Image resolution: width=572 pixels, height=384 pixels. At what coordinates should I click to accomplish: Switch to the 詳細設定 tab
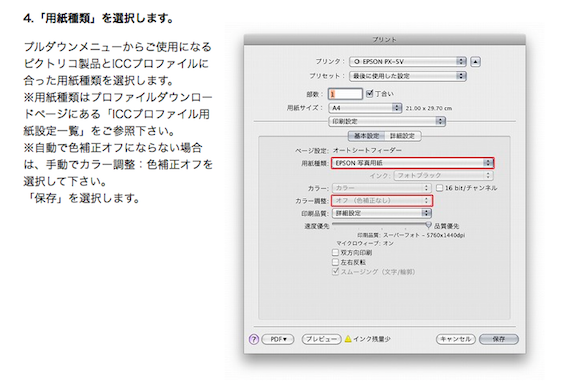[x=403, y=136]
